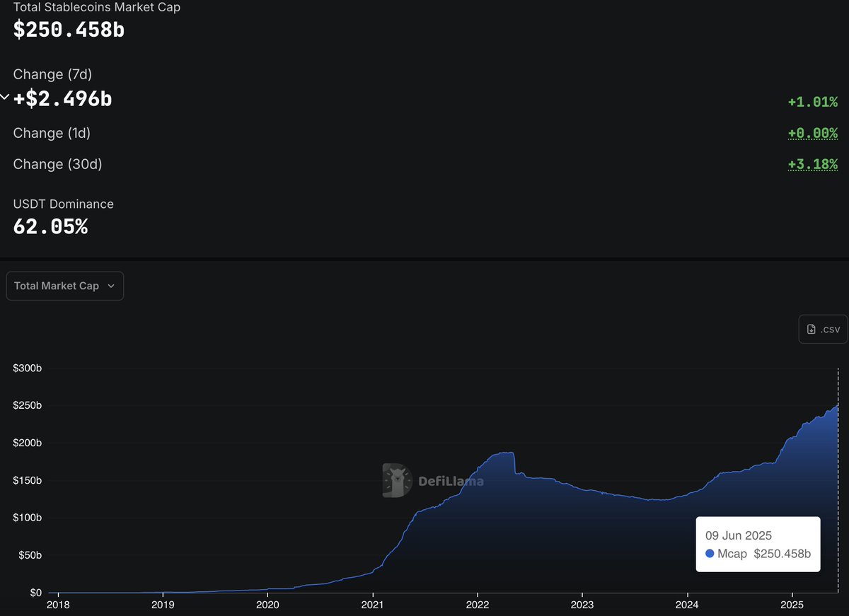Click the CSV file download icon

coord(812,328)
